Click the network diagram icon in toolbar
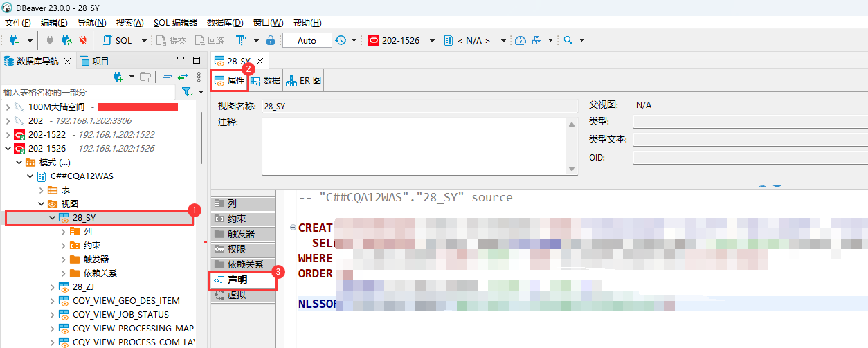 pyautogui.click(x=536, y=40)
